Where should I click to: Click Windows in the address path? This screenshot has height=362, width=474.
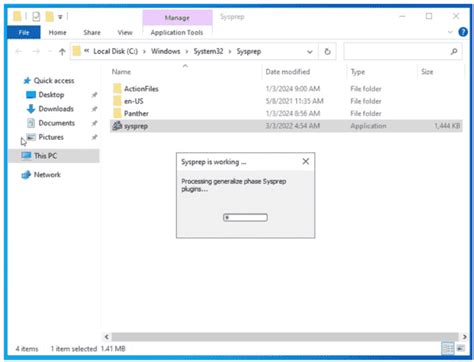coord(166,51)
